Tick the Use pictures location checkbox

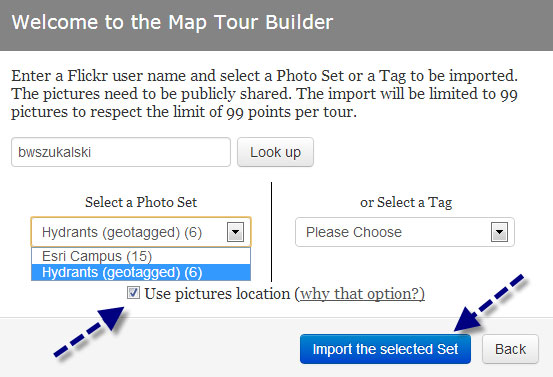point(133,293)
